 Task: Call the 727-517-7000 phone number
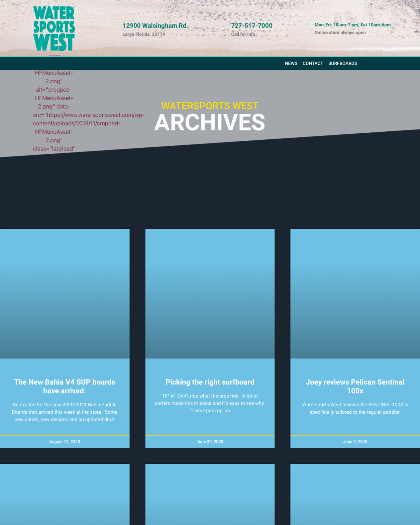tap(252, 26)
